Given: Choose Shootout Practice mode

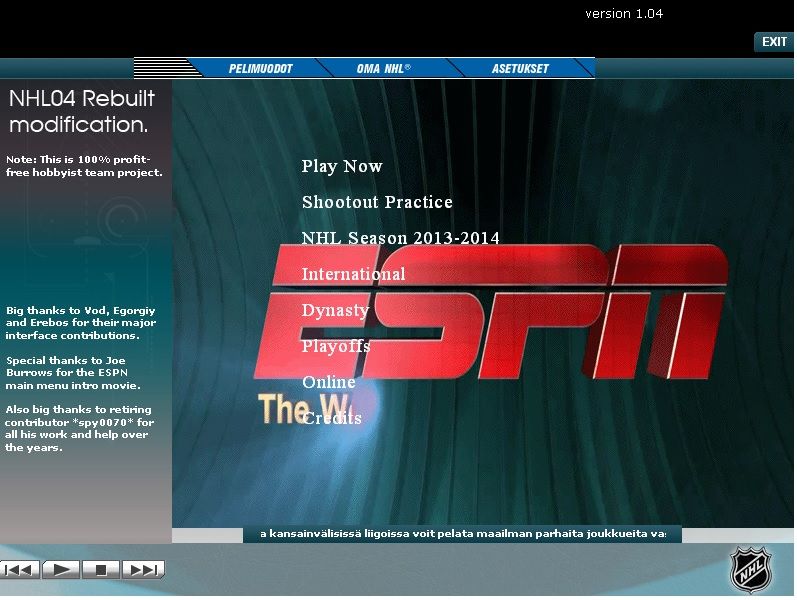Looking at the screenshot, I should pos(377,202).
